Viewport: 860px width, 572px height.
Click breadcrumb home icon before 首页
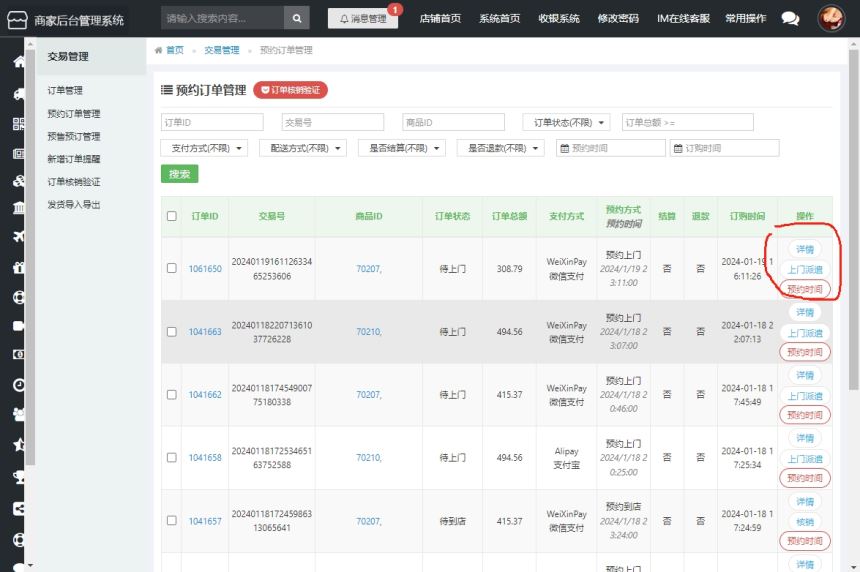click(159, 50)
